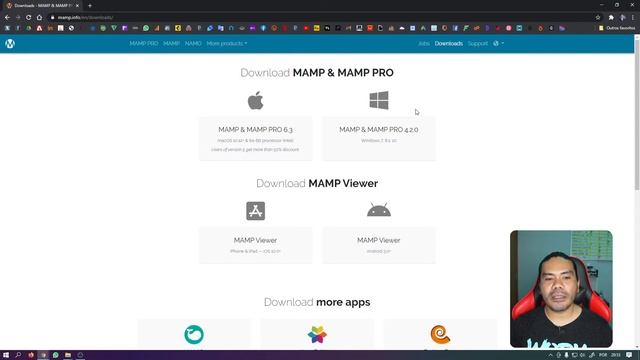Open the browser home page icon

click(39, 18)
